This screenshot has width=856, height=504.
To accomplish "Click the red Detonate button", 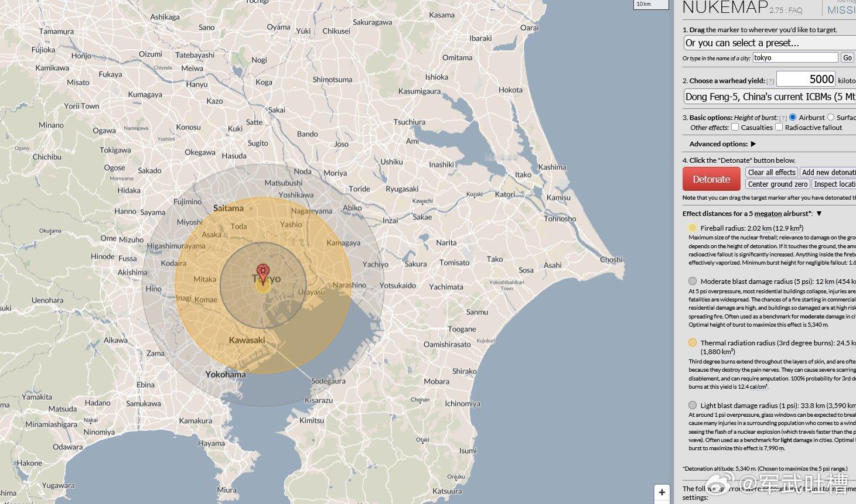I will 711,179.
